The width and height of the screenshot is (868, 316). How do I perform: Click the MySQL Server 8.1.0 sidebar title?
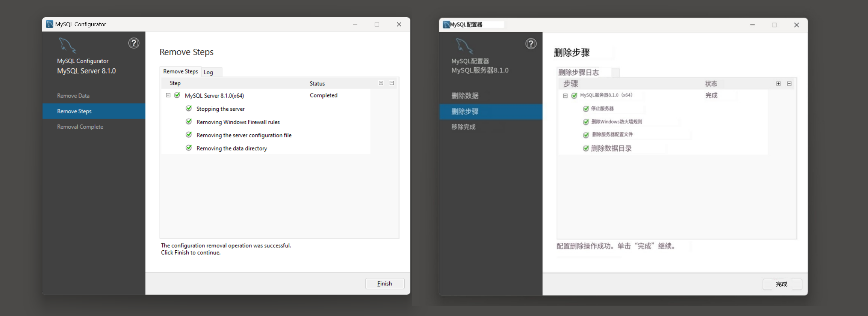86,71
